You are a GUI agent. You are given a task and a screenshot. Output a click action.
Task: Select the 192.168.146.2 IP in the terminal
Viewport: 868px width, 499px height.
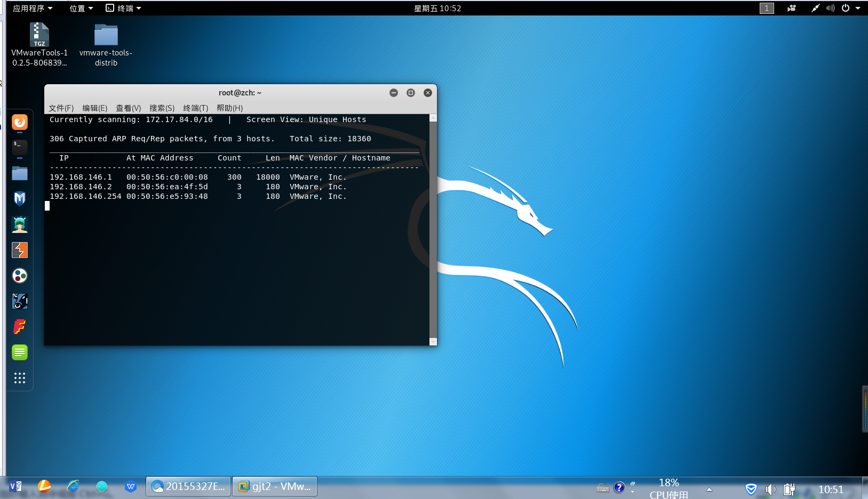(81, 187)
